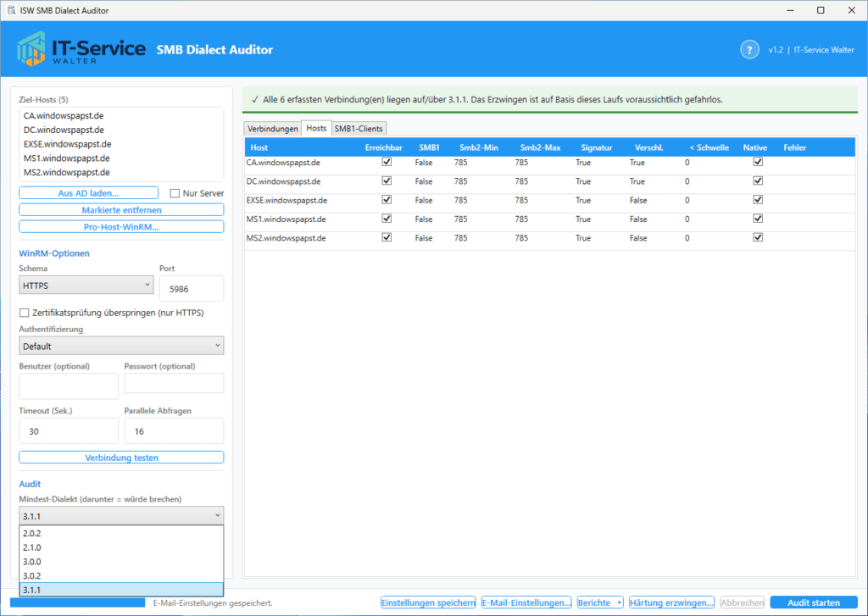Image resolution: width=868 pixels, height=616 pixels.
Task: Toggle Native checkbox for CA.windowspapst.de
Action: pos(758,162)
